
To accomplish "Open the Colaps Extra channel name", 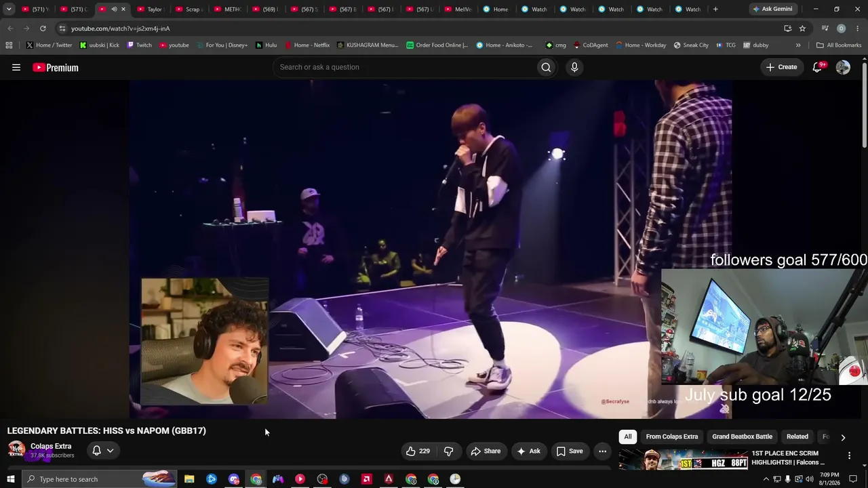I will pyautogui.click(x=51, y=447).
